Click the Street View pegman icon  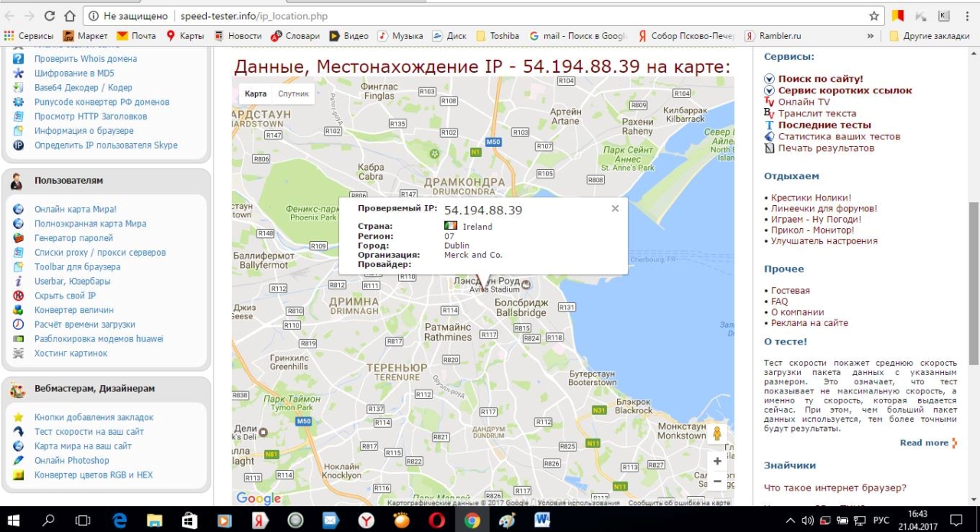[717, 433]
